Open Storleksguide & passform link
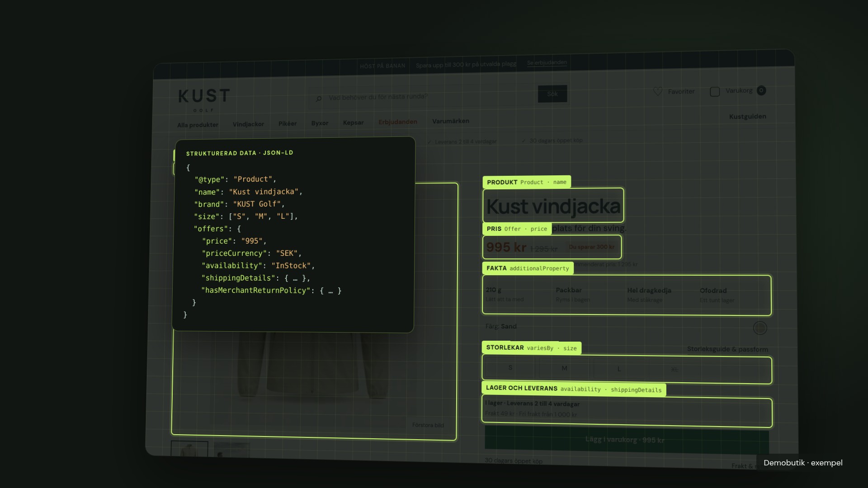The width and height of the screenshot is (868, 488). click(727, 349)
